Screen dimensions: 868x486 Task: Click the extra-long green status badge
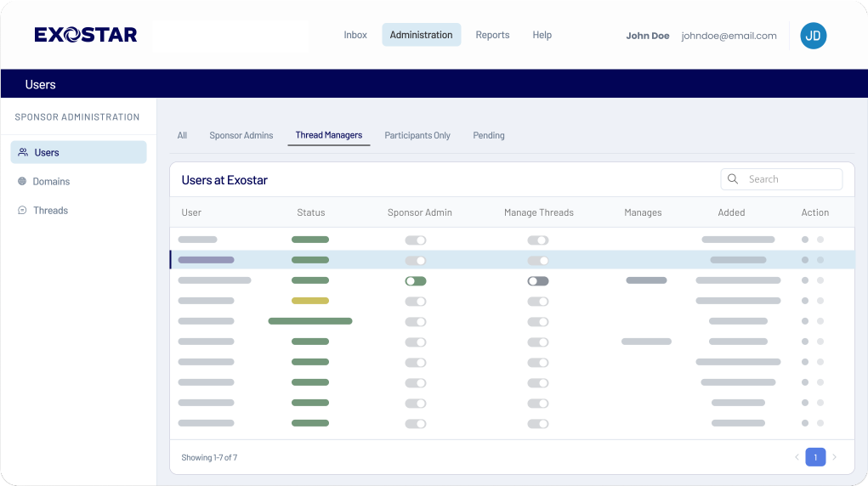(x=310, y=321)
